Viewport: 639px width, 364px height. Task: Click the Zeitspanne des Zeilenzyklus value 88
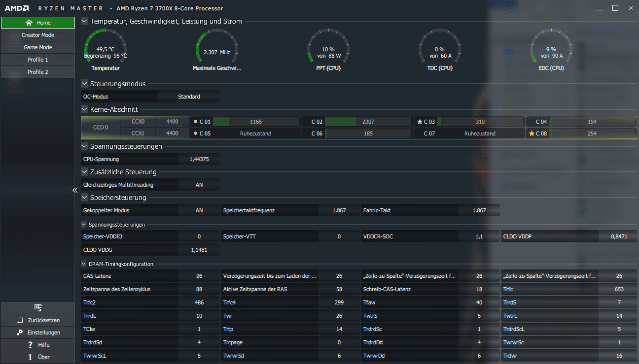coord(199,289)
